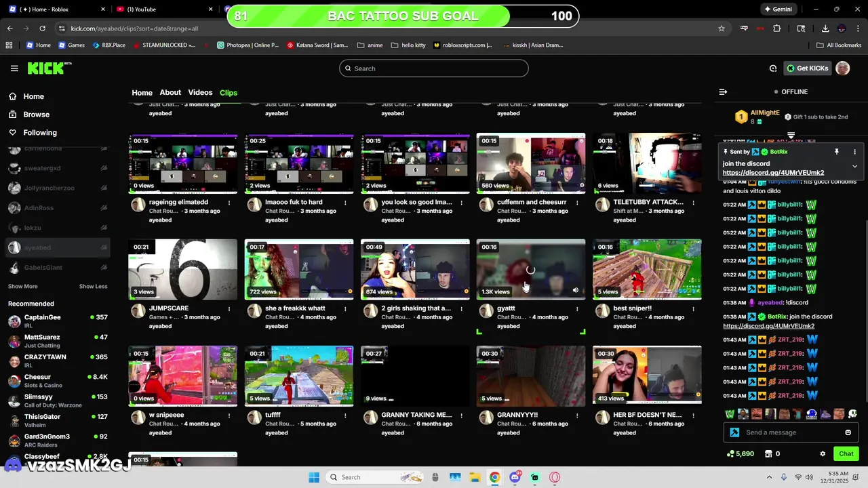This screenshot has width=868, height=488.
Task: Click Gift 1 sub to take 2nd
Action: [816, 117]
